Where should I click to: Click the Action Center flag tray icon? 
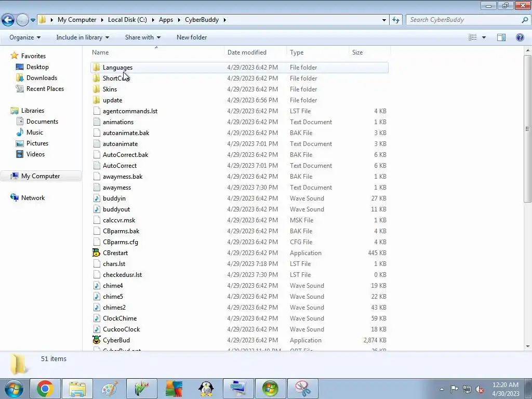click(x=454, y=389)
